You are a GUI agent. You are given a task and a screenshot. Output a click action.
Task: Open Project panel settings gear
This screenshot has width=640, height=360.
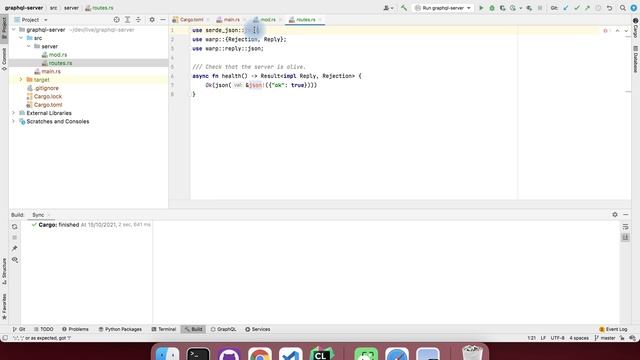tap(152, 20)
